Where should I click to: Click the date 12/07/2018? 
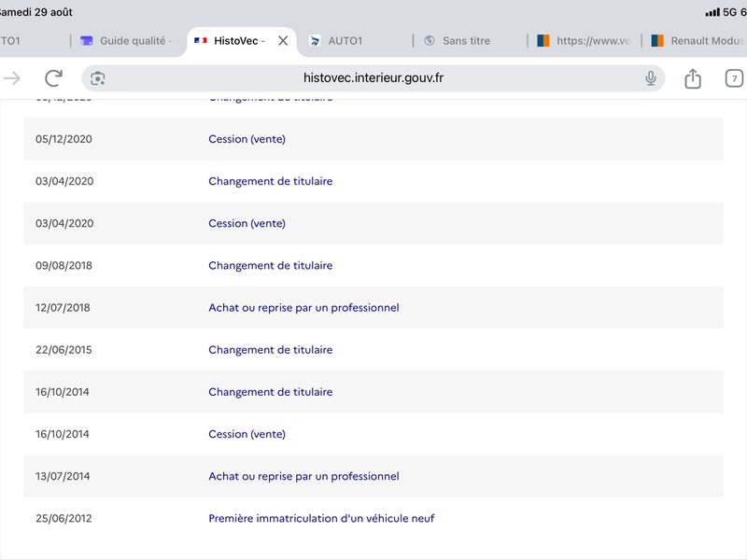(63, 308)
